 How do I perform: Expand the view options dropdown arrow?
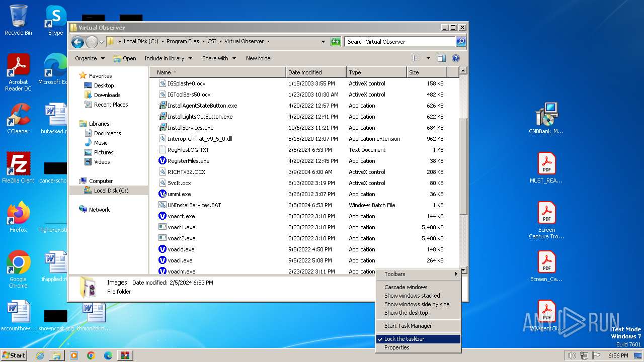pos(428,58)
